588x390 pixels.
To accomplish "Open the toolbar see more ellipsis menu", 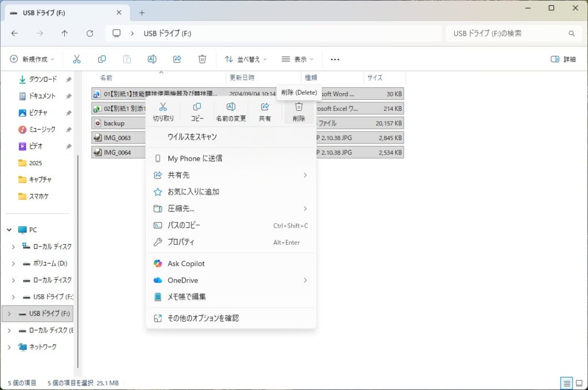I will [335, 59].
